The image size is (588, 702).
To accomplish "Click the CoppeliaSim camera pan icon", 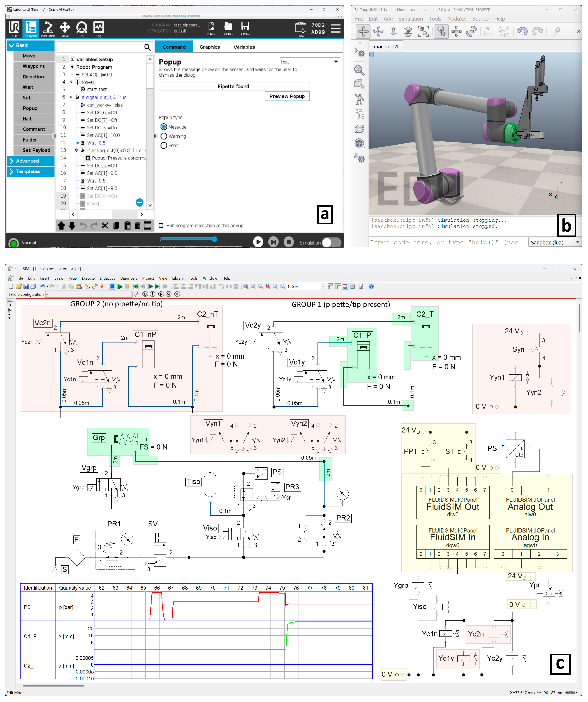I will pos(363,32).
